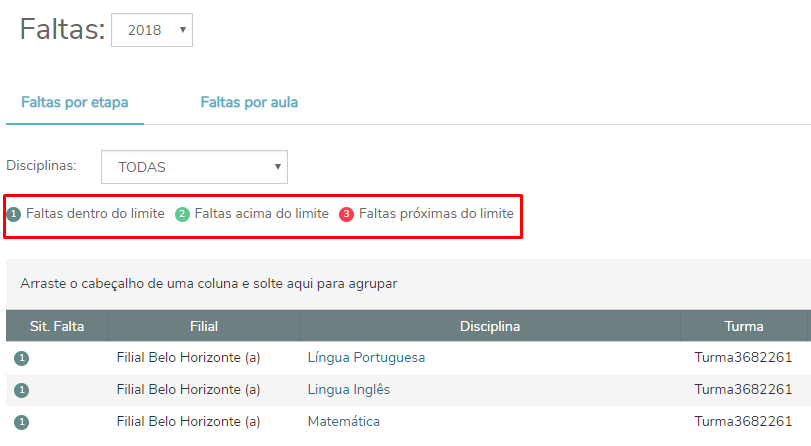
Task: Click red legend badge for Faltas próximas do limite
Action: [x=347, y=214]
